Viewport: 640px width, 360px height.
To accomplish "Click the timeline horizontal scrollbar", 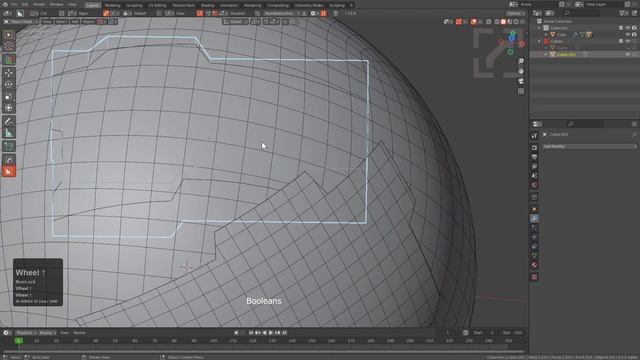I will [263, 351].
